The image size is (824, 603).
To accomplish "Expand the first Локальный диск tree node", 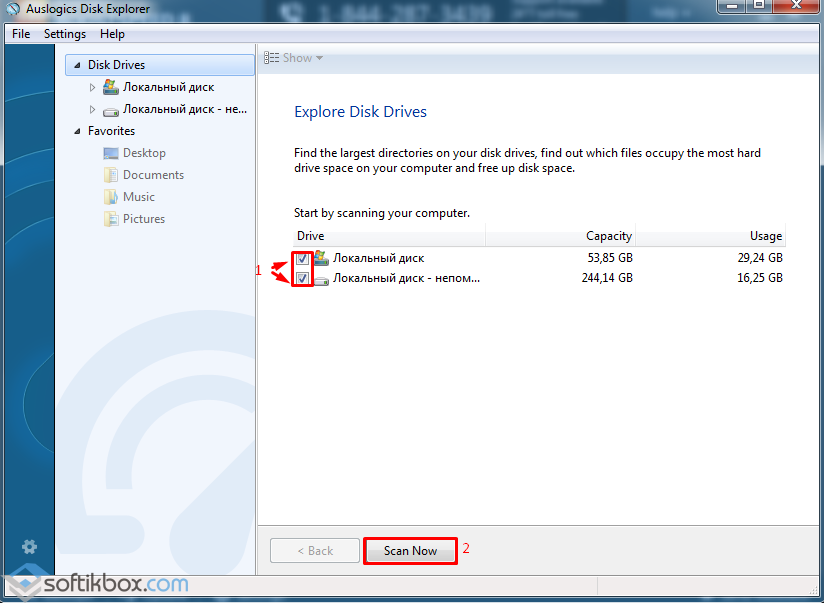I will point(93,88).
